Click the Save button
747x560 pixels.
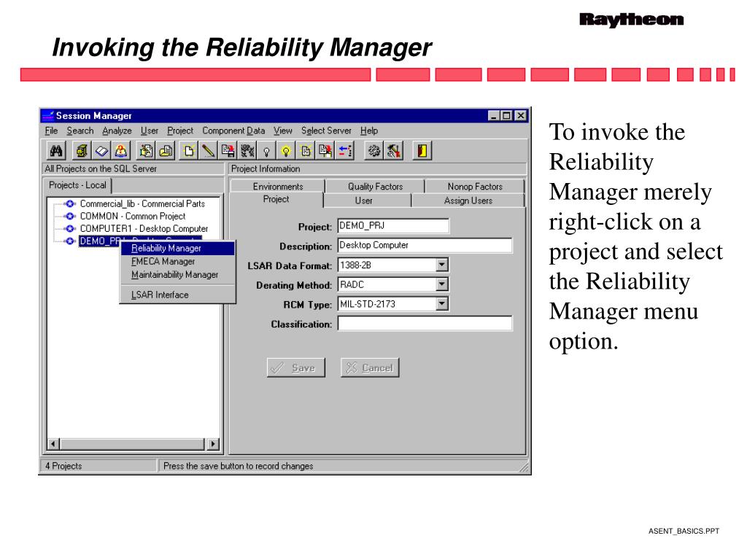point(296,367)
